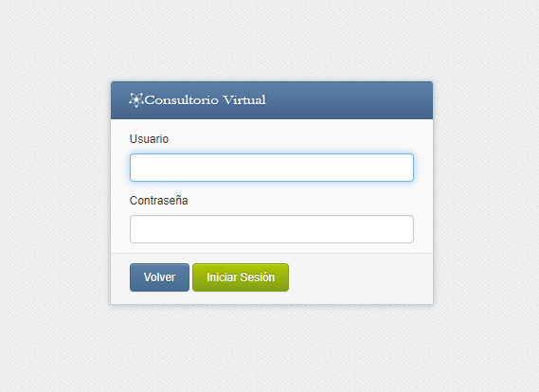Click the word Virtual in header
Viewport: 539px width, 392px height.
(x=244, y=100)
